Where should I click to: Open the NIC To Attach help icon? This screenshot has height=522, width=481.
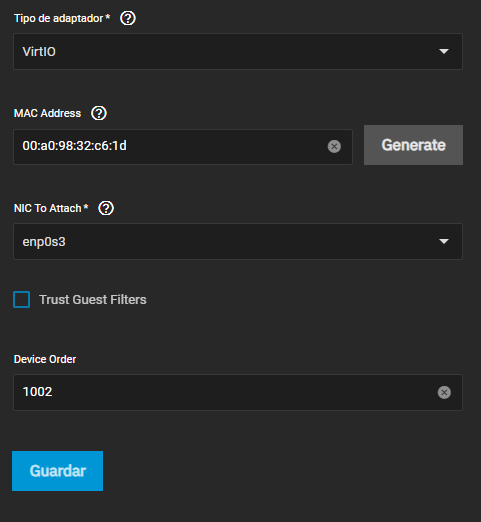[x=106, y=208]
